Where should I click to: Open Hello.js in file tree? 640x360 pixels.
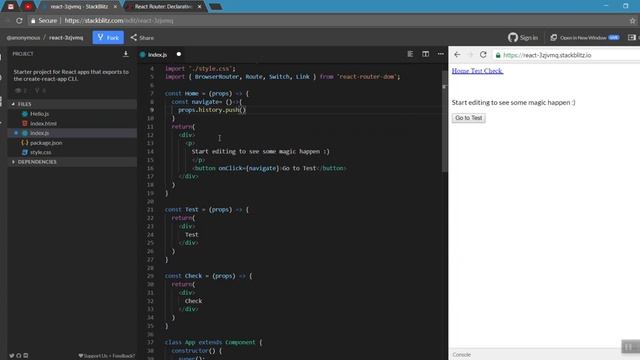click(40, 114)
